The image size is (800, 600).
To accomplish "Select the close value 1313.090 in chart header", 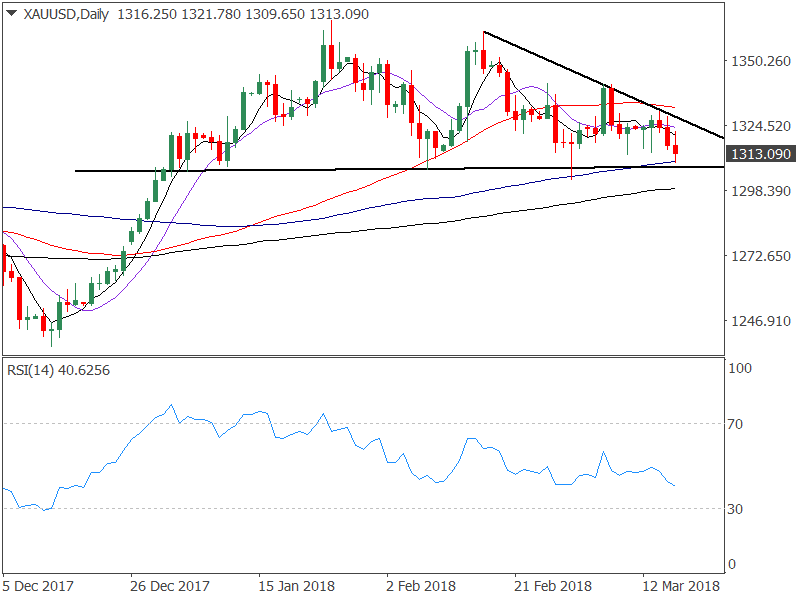I will (x=339, y=14).
